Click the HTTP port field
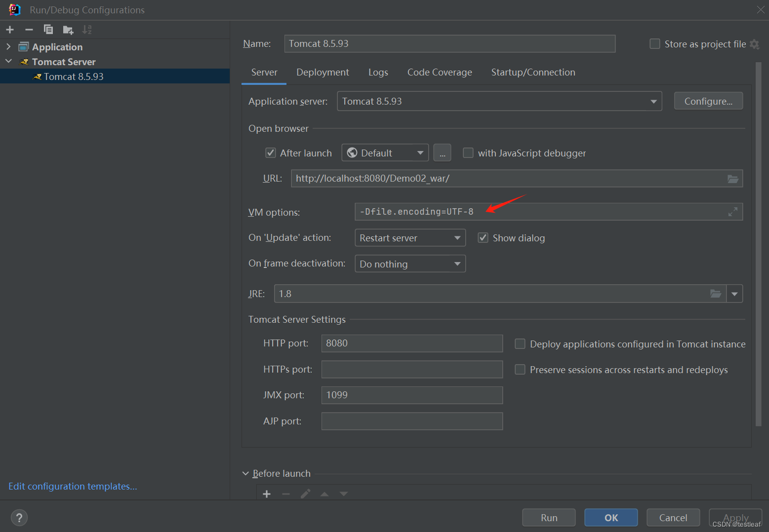Image resolution: width=769 pixels, height=532 pixels. tap(412, 343)
